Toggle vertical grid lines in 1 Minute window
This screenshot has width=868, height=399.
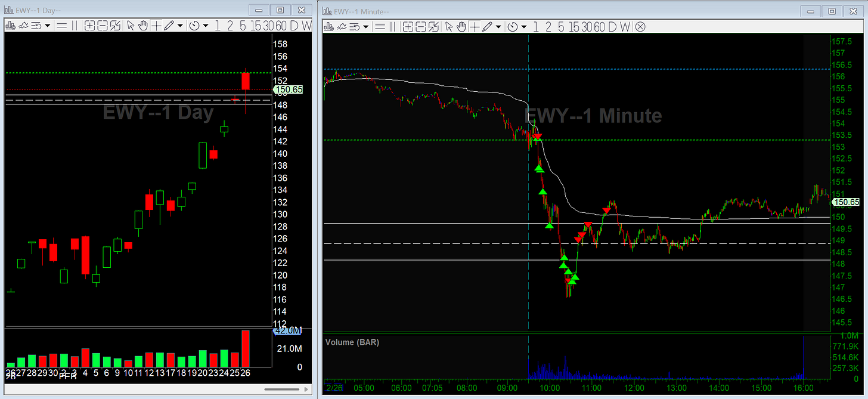(393, 27)
